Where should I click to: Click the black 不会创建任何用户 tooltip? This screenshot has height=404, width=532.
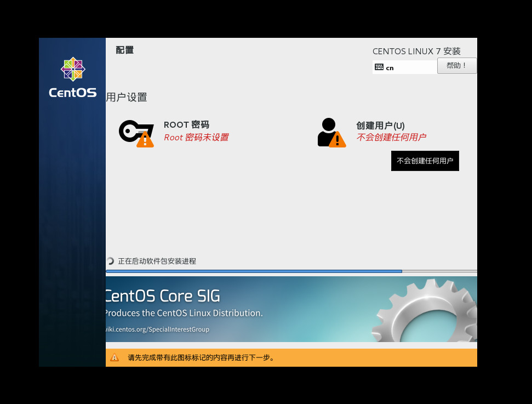[425, 161]
